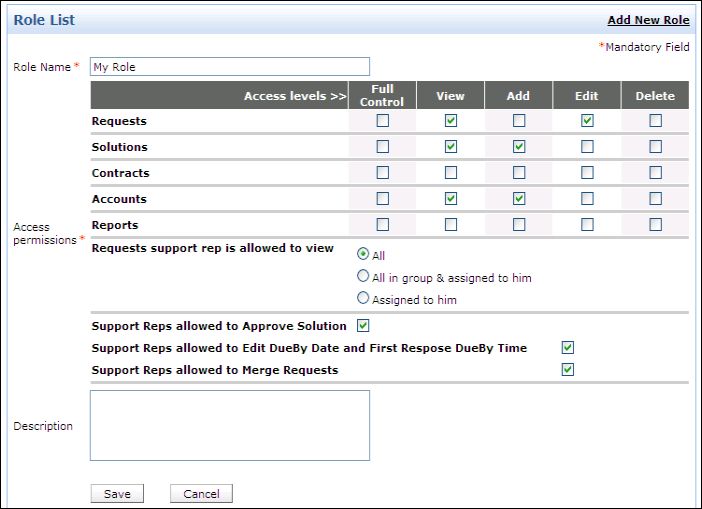Uncheck Add permission for Solutions
The width and height of the screenshot is (702, 509).
pos(519,147)
